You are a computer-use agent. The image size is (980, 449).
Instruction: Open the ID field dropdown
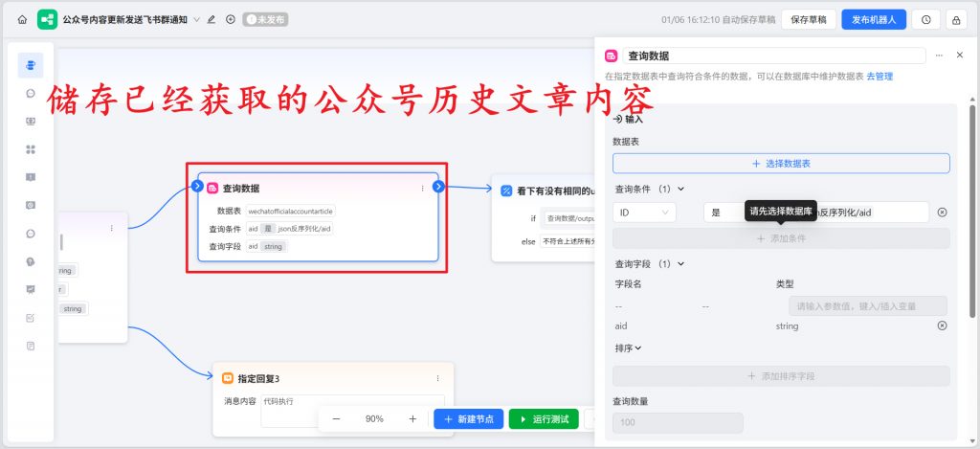644,213
